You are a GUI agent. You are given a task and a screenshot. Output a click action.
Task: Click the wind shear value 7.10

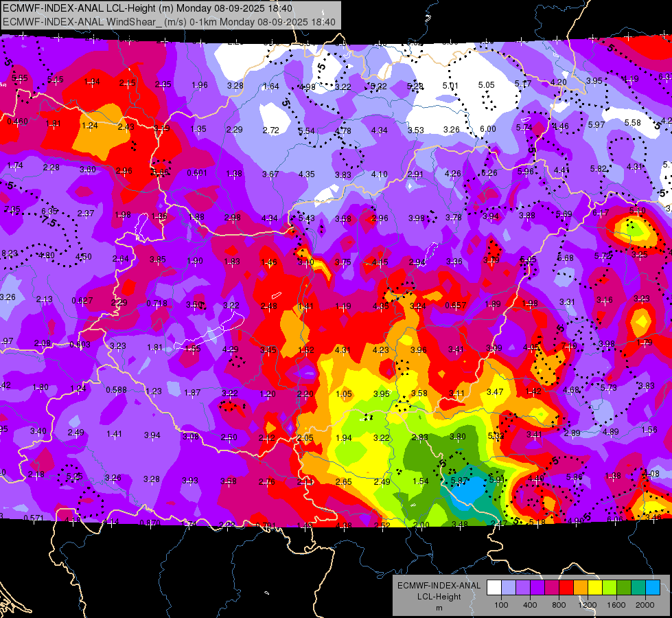pyautogui.click(x=569, y=345)
